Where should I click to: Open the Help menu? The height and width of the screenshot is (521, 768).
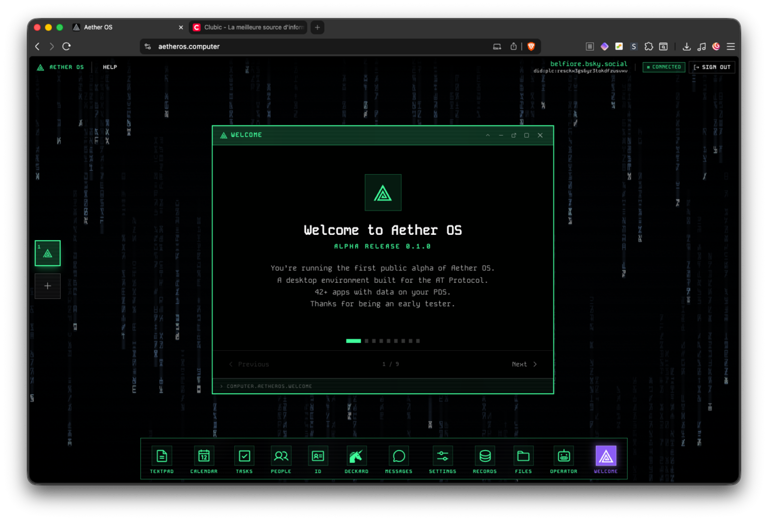(110, 67)
